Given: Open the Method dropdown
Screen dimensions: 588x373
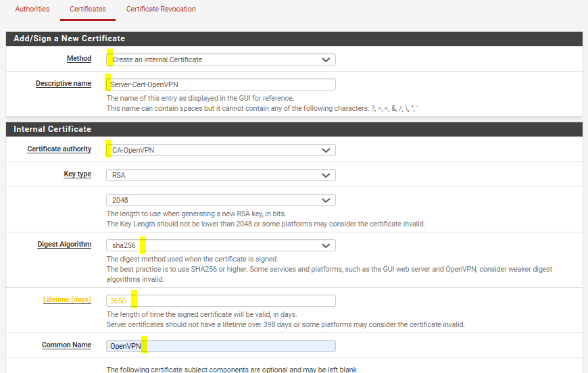Looking at the screenshot, I should [221, 59].
